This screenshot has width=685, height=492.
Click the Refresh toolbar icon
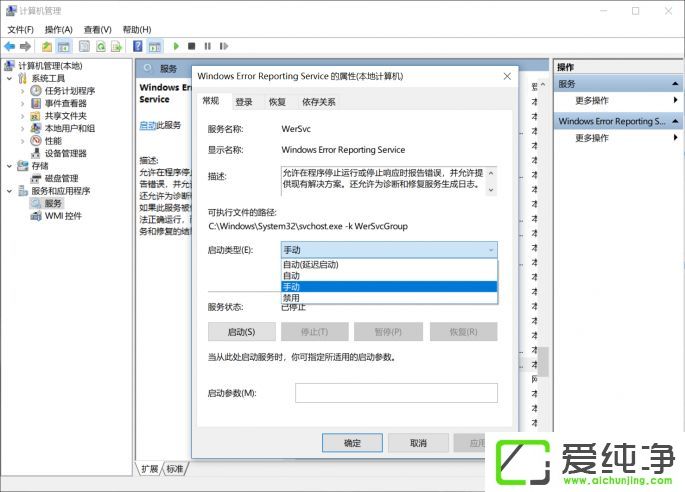pyautogui.click(x=101, y=46)
